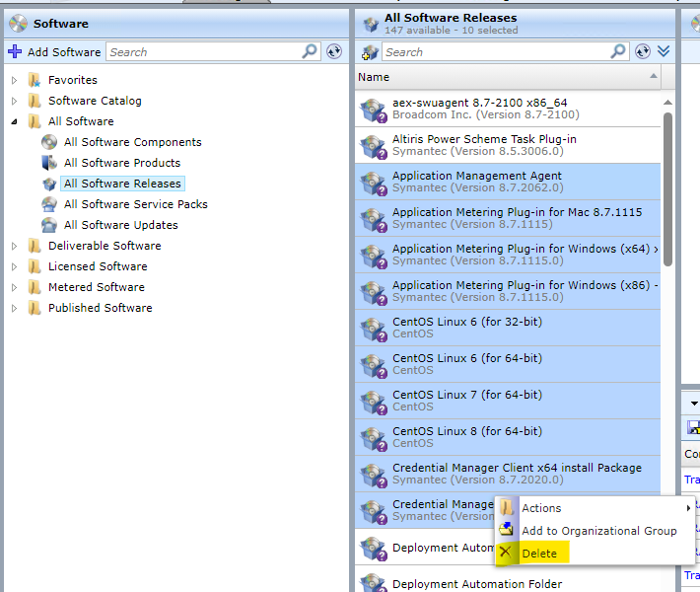Click the Add Software plus icon
This screenshot has height=592, width=700.
(15, 51)
